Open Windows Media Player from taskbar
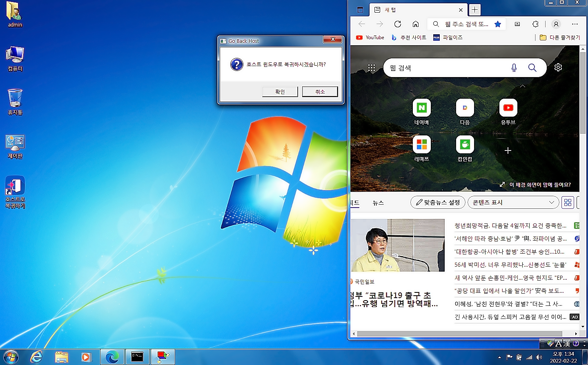Screen dimensions: 588x365 coord(86,357)
